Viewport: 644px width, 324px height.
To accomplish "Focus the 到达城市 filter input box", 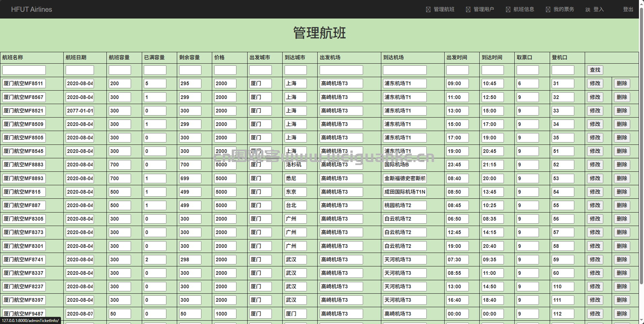I will (x=295, y=70).
